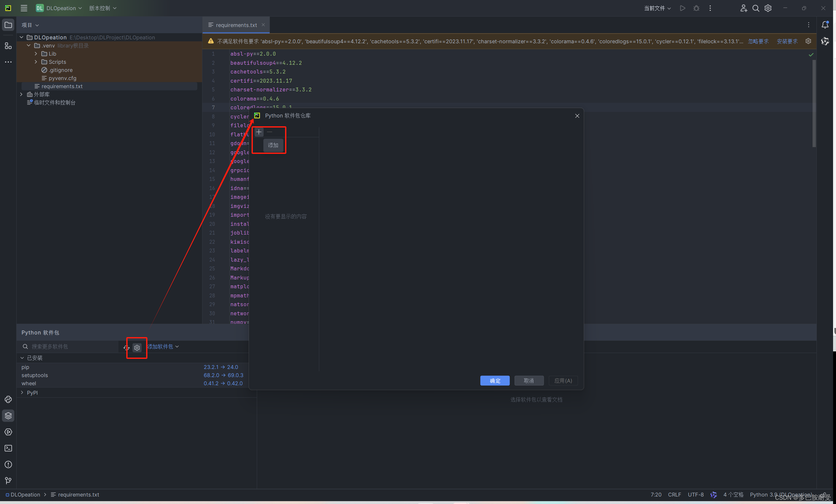Debug the current file with bug icon
The height and width of the screenshot is (504, 836).
[x=696, y=8]
